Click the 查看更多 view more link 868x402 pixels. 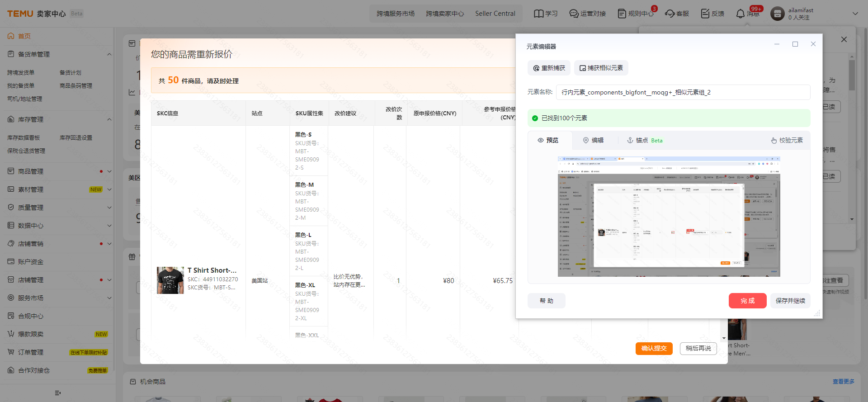coord(843,382)
